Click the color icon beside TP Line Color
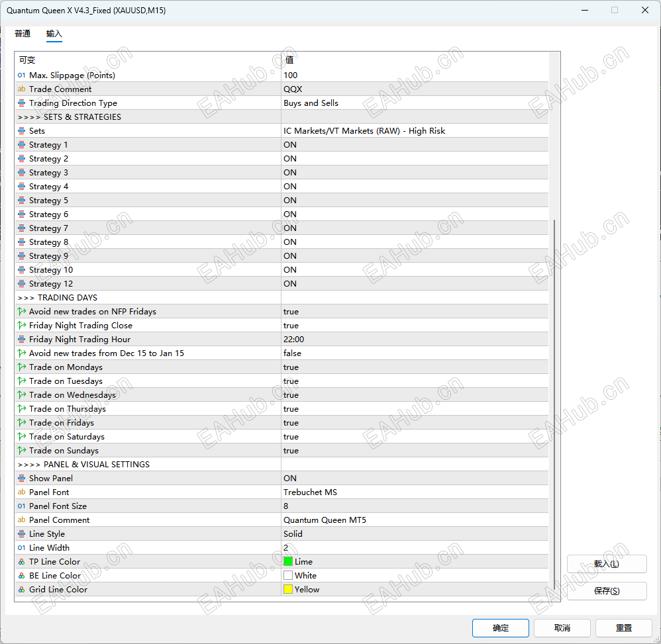 pos(21,562)
